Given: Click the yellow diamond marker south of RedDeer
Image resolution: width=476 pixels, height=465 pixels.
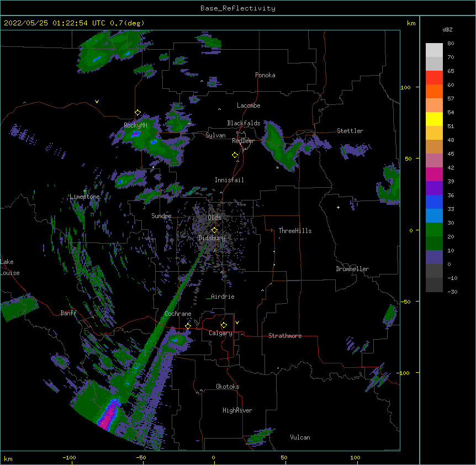Looking at the screenshot, I should (x=235, y=155).
